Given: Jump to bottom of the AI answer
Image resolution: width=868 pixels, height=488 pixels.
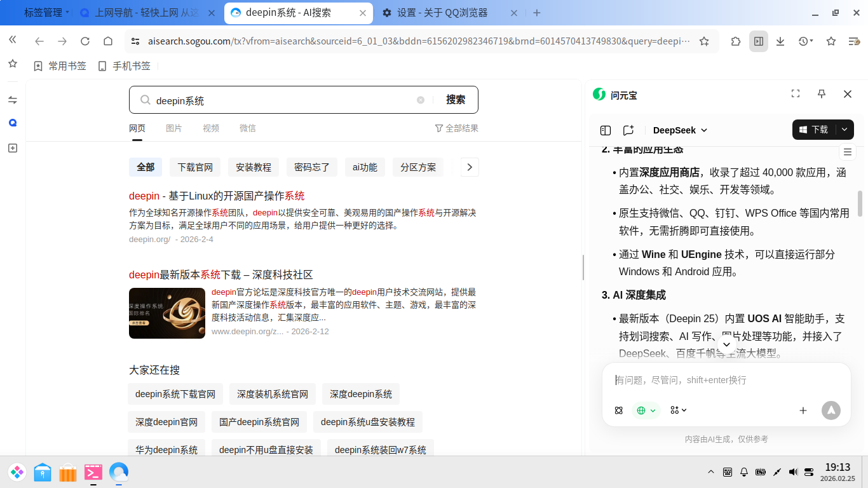Looking at the screenshot, I should pyautogui.click(x=727, y=344).
